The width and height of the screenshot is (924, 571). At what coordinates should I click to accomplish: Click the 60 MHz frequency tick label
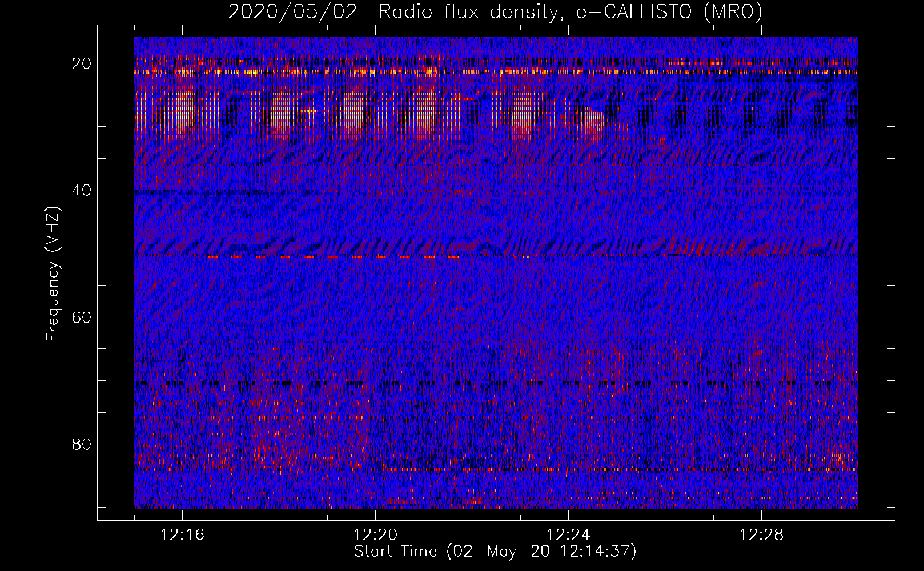point(82,317)
